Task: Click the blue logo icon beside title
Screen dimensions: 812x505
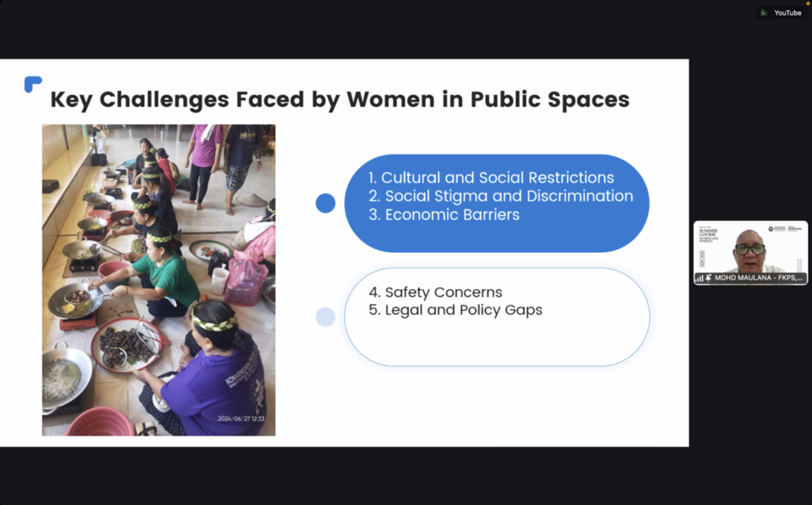Action: (x=33, y=84)
